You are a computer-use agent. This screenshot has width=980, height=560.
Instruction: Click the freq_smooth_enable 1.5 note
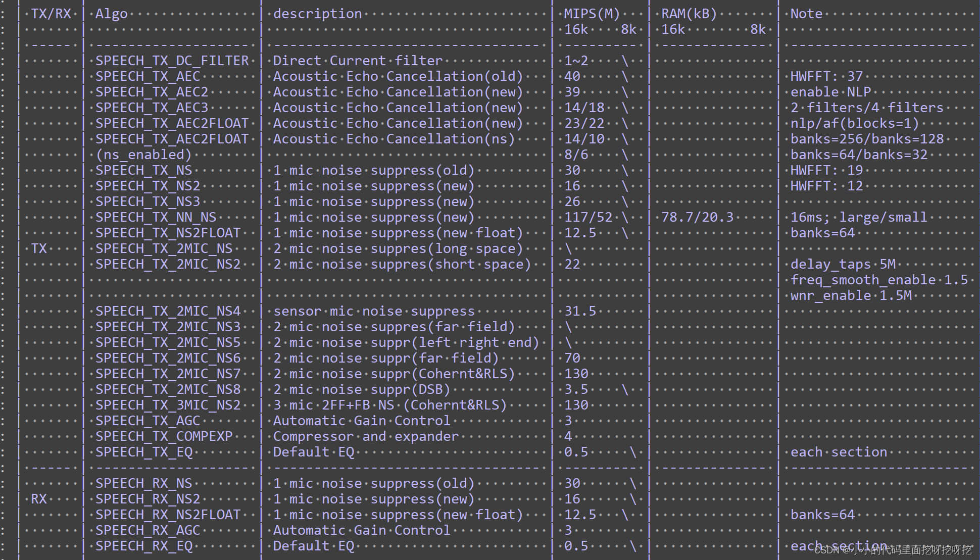tap(879, 280)
